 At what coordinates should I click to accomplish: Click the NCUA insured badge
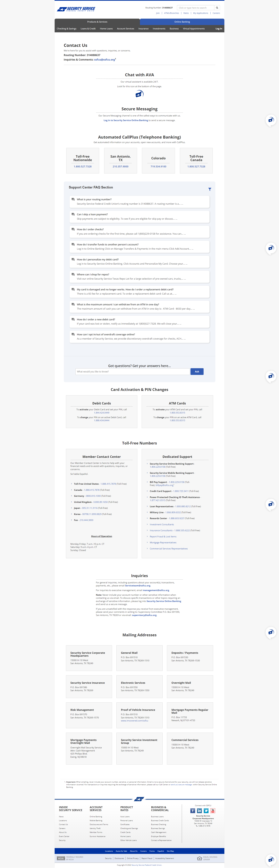click(61, 858)
